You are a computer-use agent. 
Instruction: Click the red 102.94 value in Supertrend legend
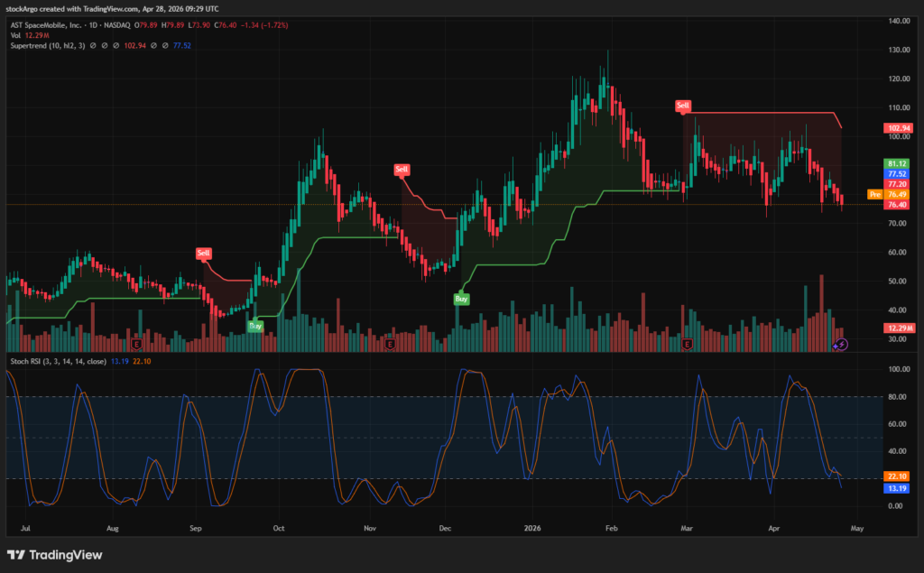pyautogui.click(x=135, y=45)
